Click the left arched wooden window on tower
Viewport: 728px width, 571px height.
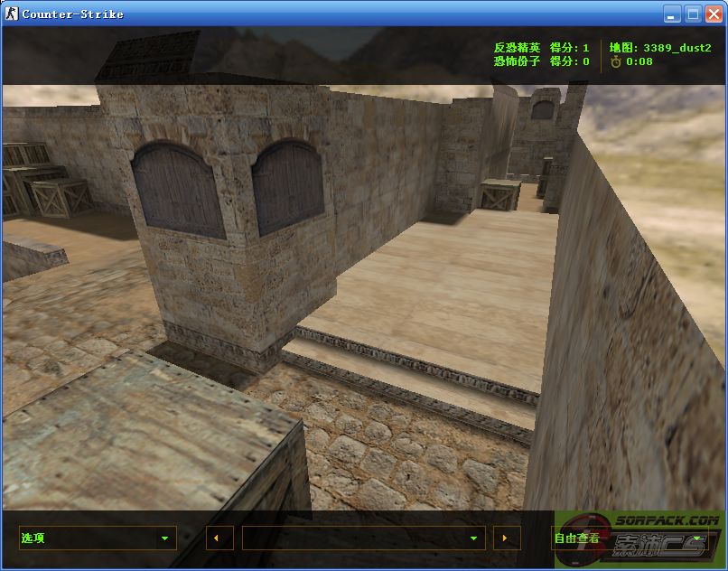tap(178, 190)
